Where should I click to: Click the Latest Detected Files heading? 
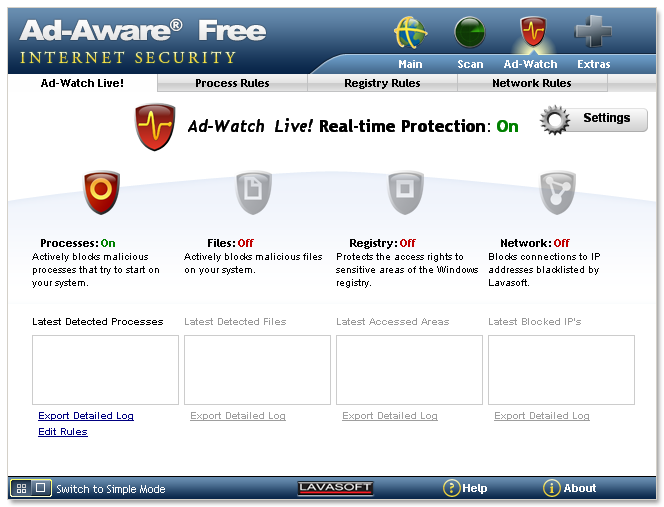click(x=235, y=322)
